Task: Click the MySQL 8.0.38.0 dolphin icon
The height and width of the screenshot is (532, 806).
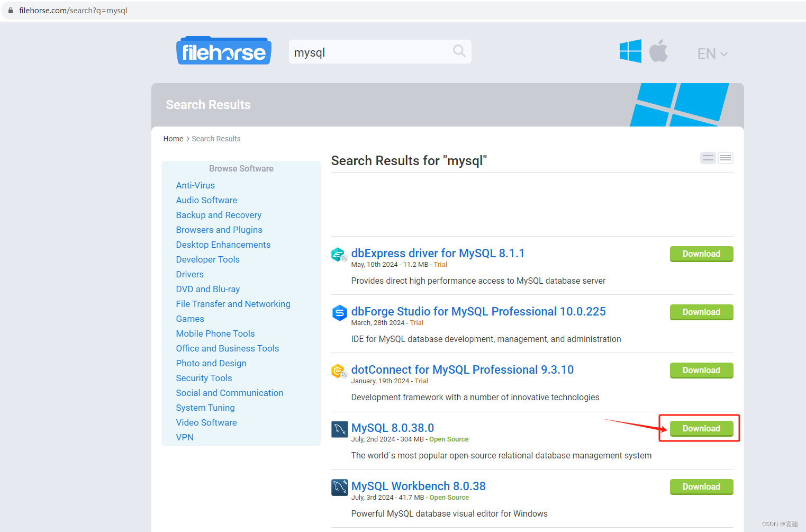Action: (339, 429)
